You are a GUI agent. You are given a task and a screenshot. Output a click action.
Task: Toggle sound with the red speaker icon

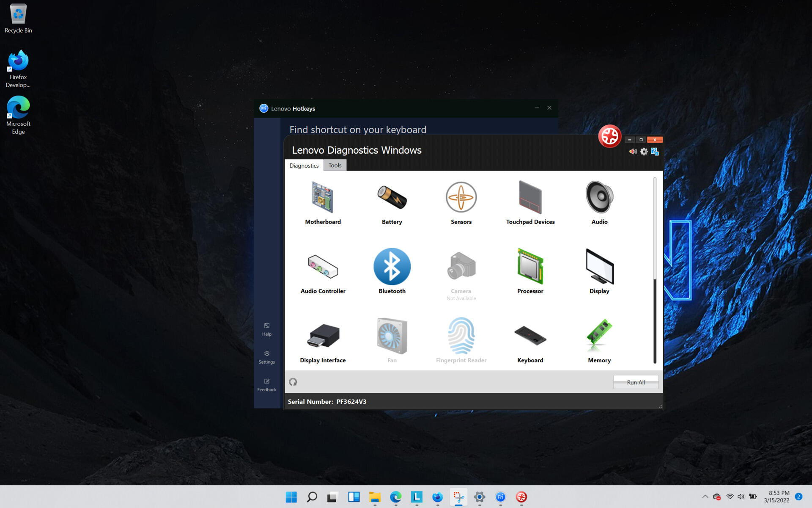point(633,152)
